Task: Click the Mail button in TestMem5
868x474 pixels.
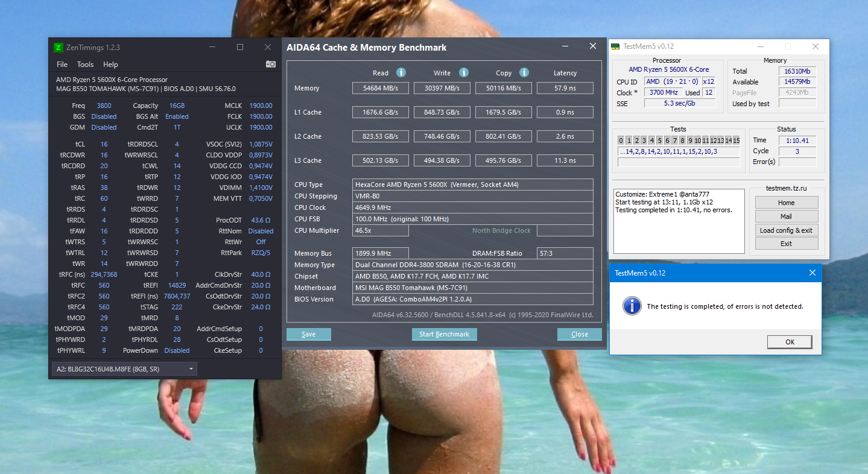Action: pos(786,216)
